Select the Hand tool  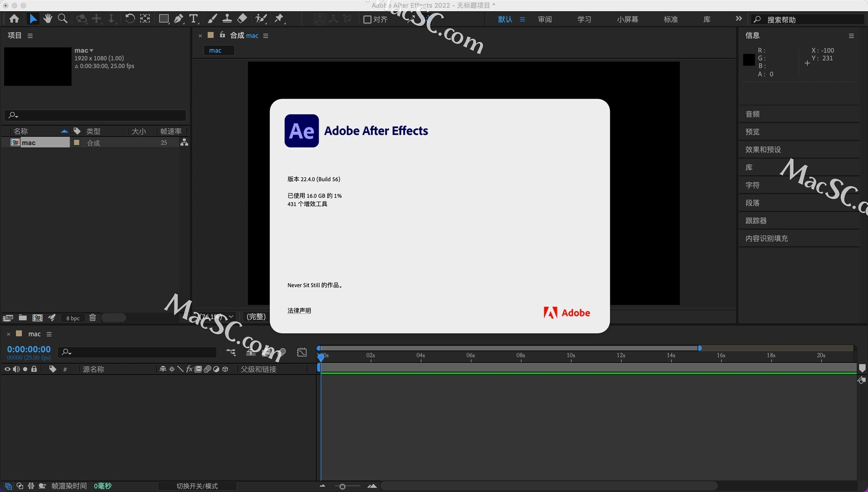pyautogui.click(x=47, y=19)
